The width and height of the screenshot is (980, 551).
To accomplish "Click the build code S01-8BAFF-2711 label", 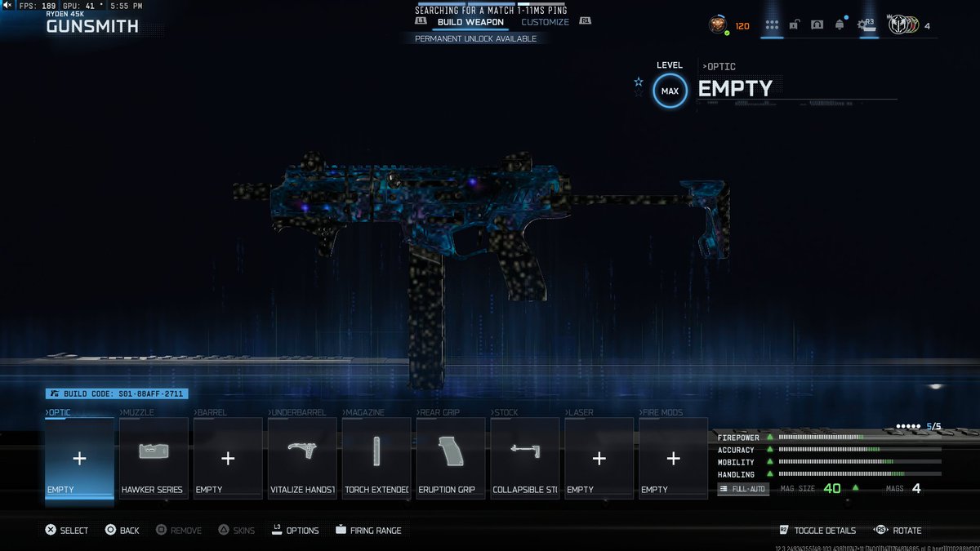I will 117,393.
